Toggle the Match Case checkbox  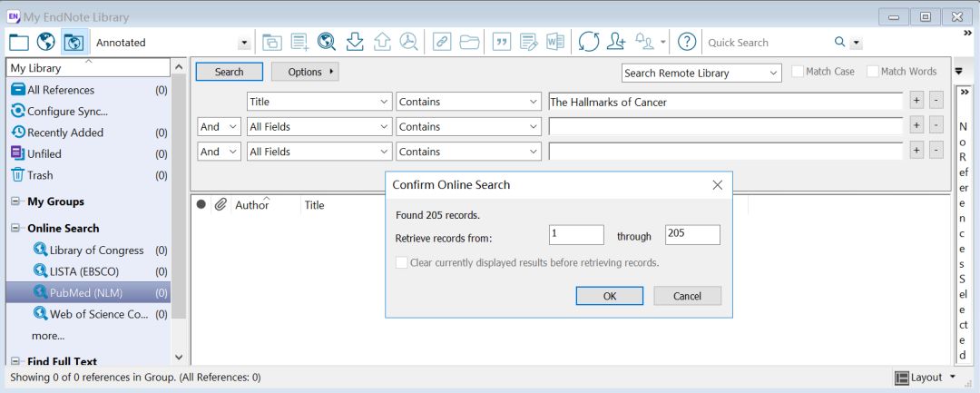[798, 71]
